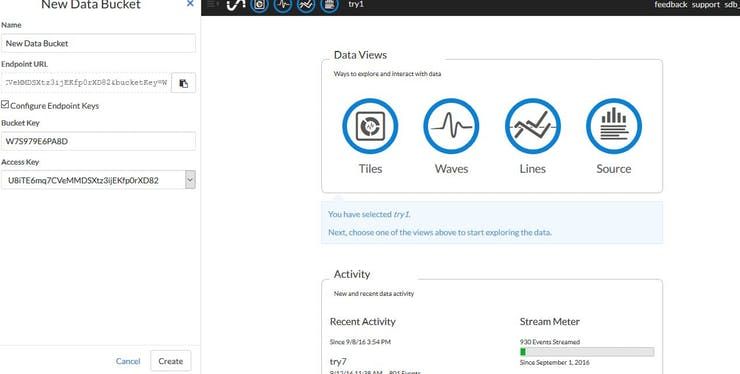Click 'Since 9/8/16 3:54 PM' text

360,341
